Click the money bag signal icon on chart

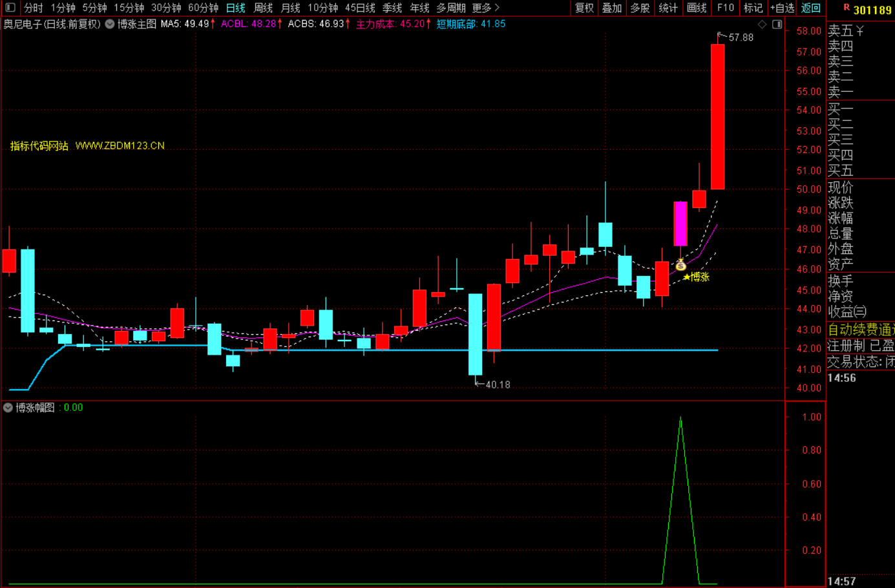pyautogui.click(x=680, y=264)
